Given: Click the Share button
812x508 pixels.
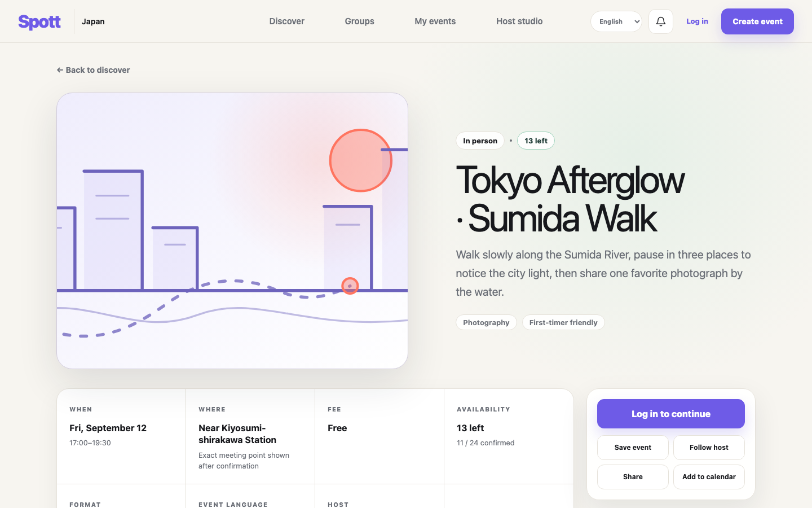Looking at the screenshot, I should point(633,477).
